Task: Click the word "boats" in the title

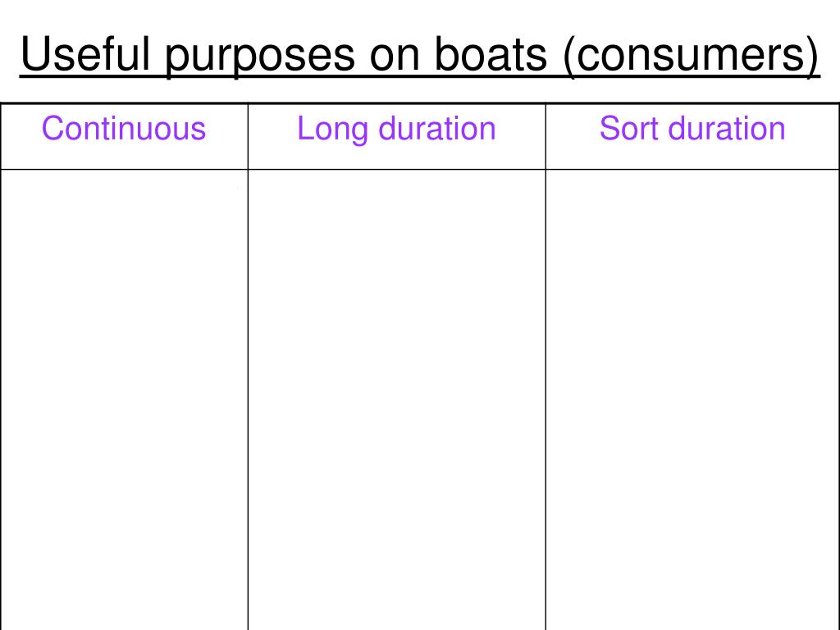Action: (x=491, y=53)
